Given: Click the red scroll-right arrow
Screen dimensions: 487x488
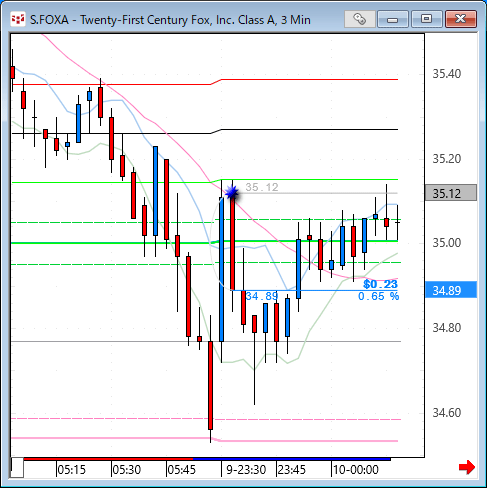Looking at the screenshot, I should tap(467, 467).
